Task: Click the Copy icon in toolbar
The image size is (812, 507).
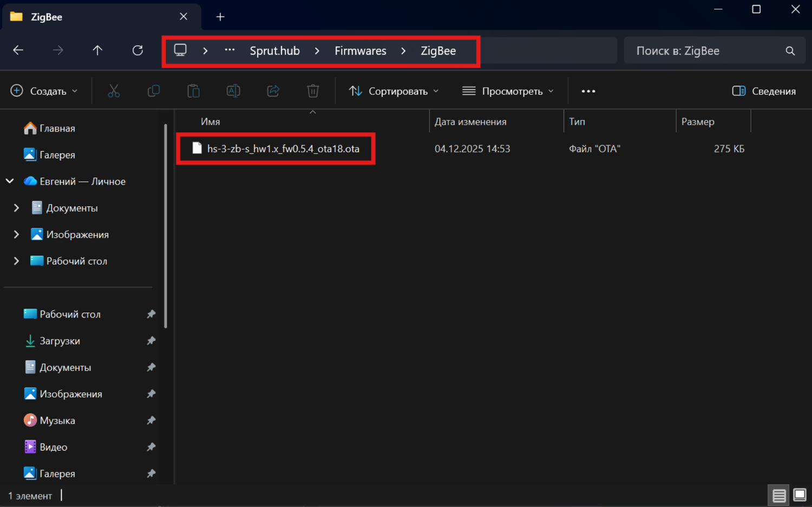Action: point(154,91)
